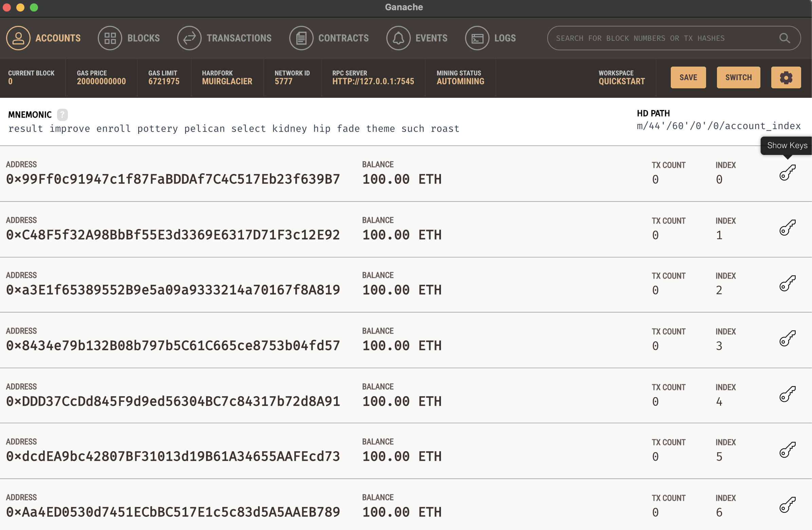
Task: Click the Blocks grid icon
Action: click(x=110, y=38)
